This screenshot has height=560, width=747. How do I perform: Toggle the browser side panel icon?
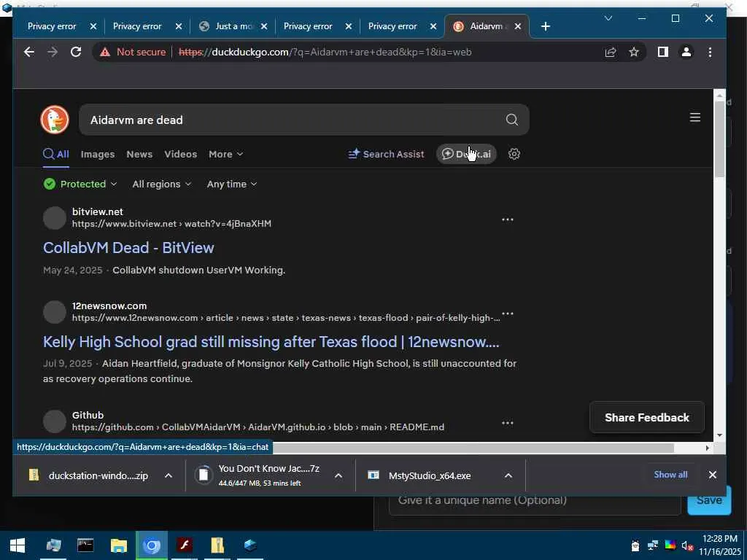click(662, 52)
